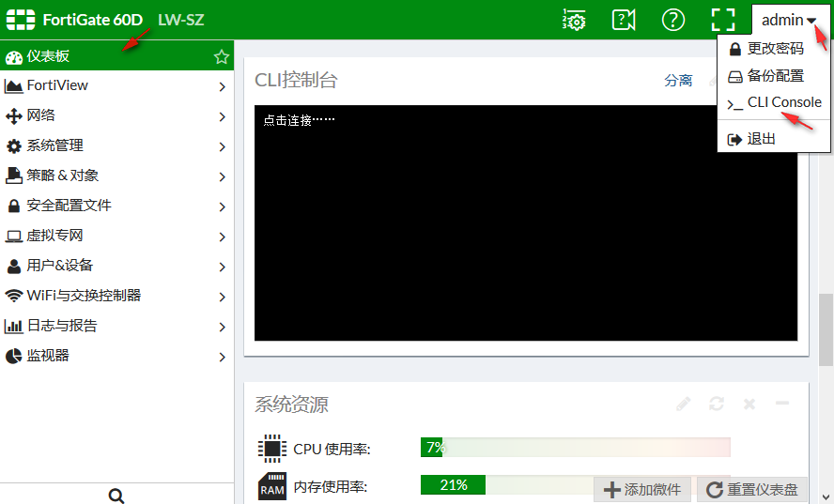This screenshot has width=834, height=504.
Task: Click the FortiGate logo icon
Action: (x=21, y=20)
